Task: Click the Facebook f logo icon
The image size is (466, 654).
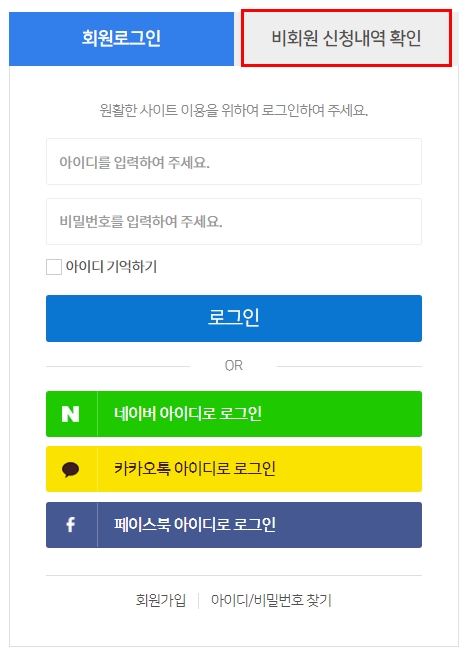Action: 71,524
